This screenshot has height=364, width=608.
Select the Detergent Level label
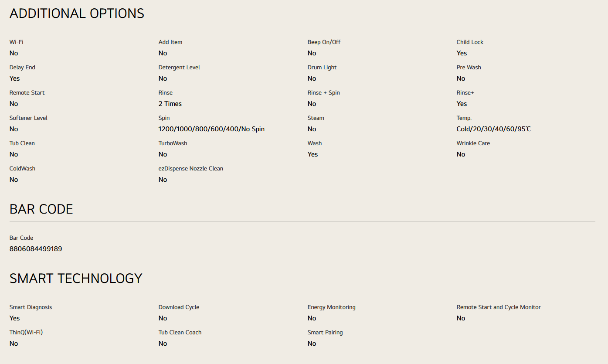tap(179, 68)
